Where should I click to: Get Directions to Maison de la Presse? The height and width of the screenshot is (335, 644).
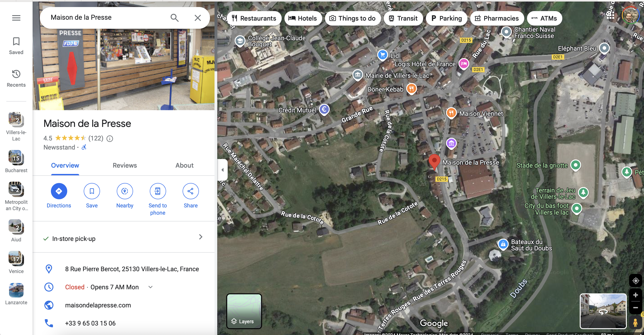click(x=59, y=191)
